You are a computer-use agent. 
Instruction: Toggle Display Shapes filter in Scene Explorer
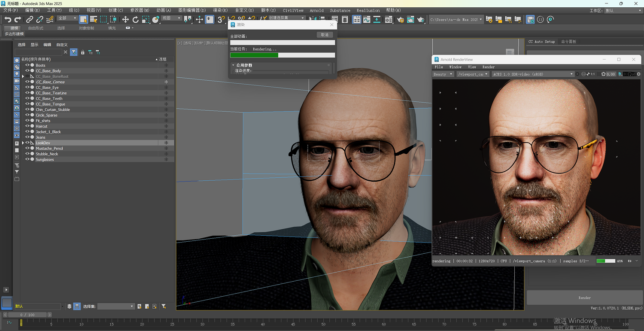[x=17, y=67]
